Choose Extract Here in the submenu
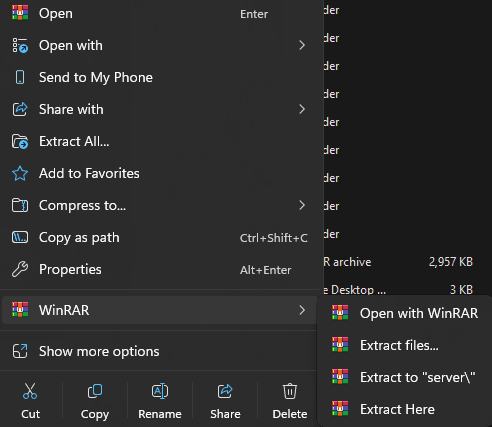The image size is (492, 427). pyautogui.click(x=405, y=409)
